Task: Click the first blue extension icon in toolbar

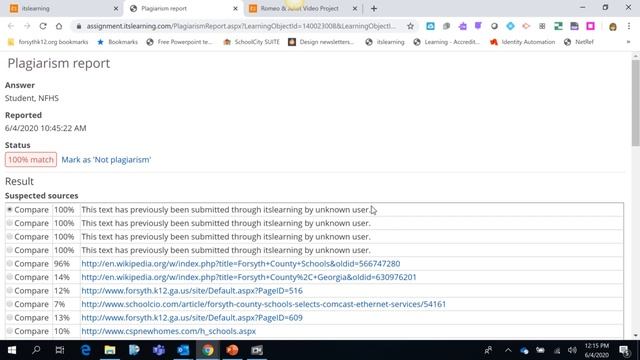Action: click(x=430, y=26)
